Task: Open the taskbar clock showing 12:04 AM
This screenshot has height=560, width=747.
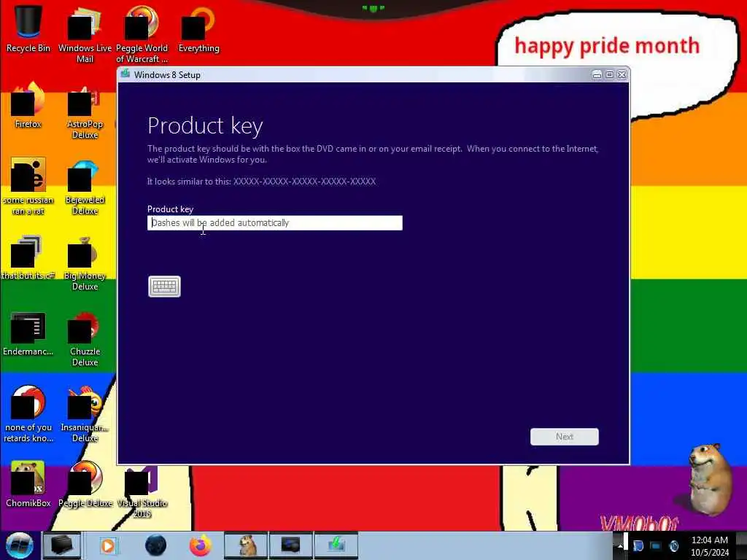Action: [x=709, y=545]
